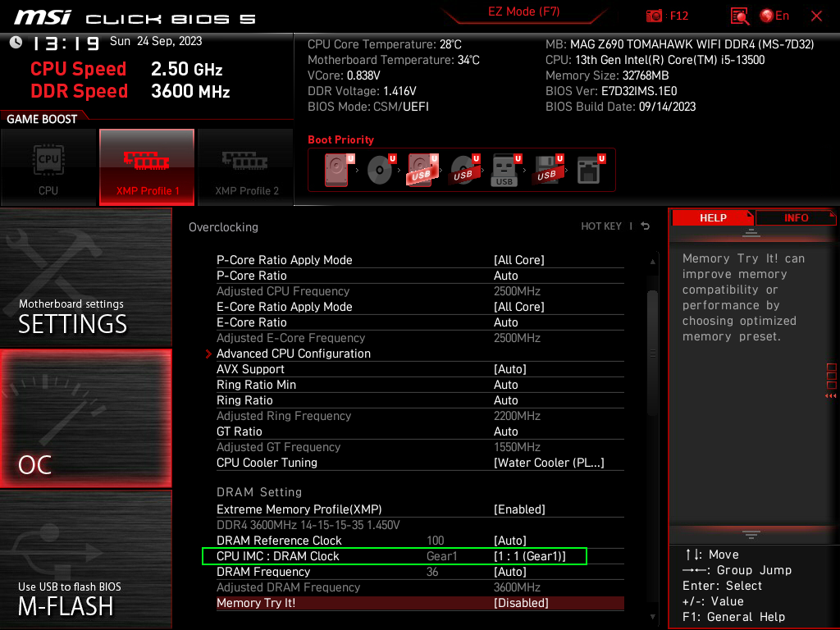Open the BIOS search tool
Image resolution: width=840 pixels, height=630 pixels.
[x=739, y=16]
